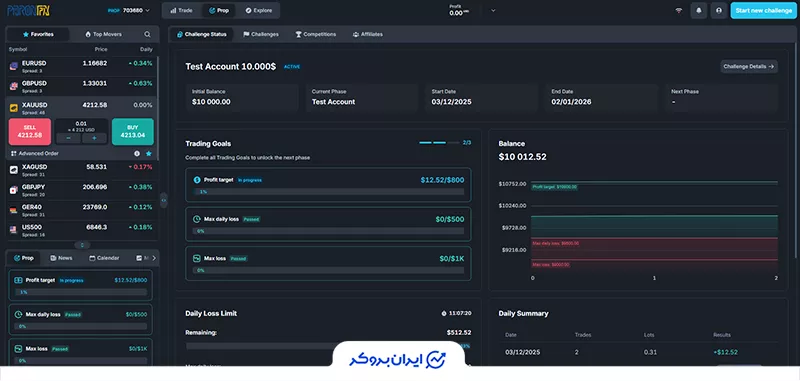The image size is (800, 381).
Task: Click Start new challenge button
Action: pyautogui.click(x=764, y=10)
